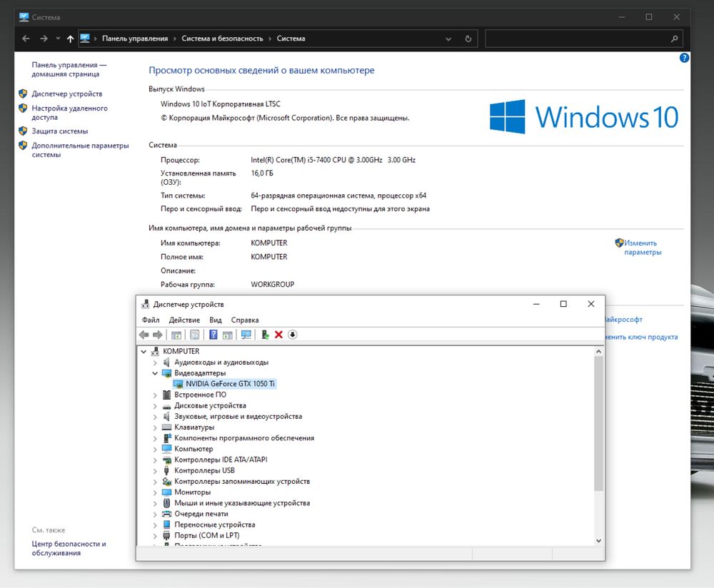The height and width of the screenshot is (588, 714).
Task: Click red X uninstall device icon
Action: 278,335
